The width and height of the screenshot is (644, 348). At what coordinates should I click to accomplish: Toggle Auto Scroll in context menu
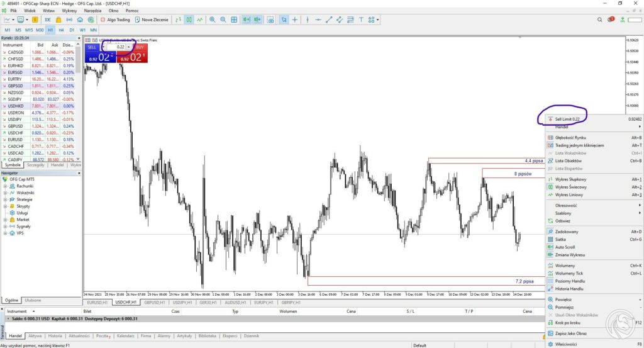[565, 247]
